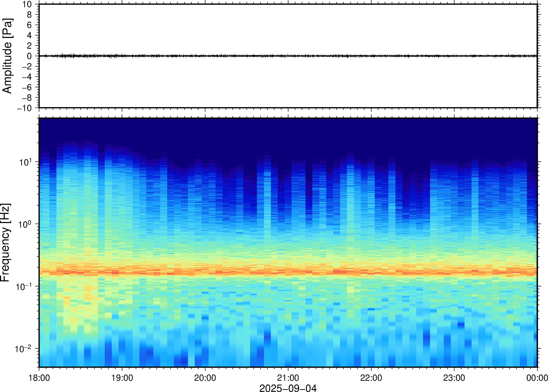
Task: Click the 6 amplitude tick label
Action: [x=30, y=25]
